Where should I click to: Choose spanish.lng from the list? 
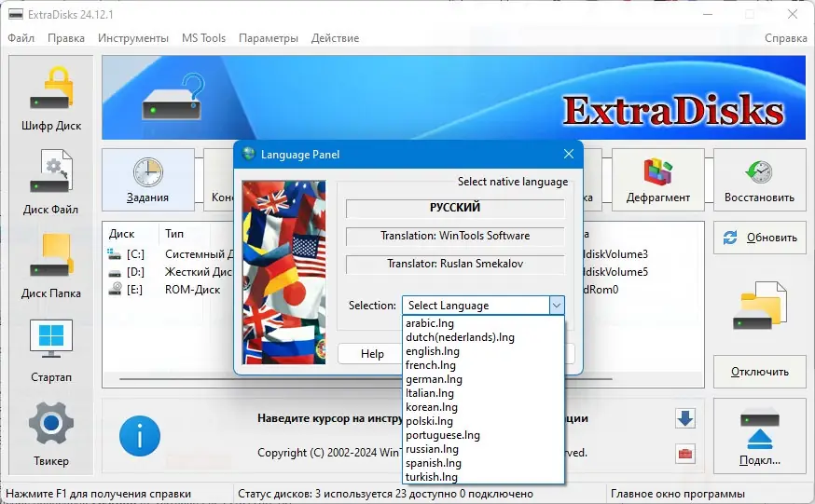(x=483, y=464)
